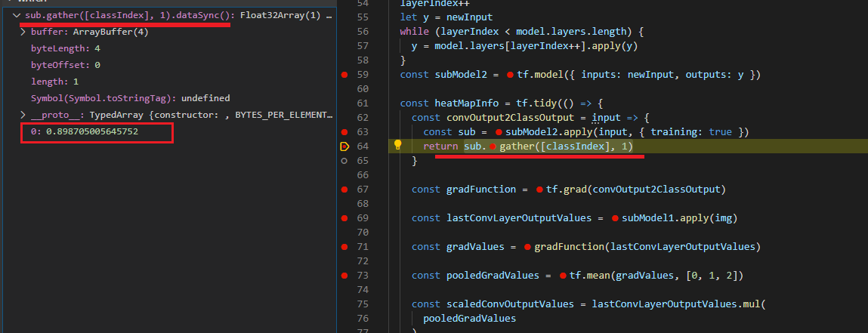
Task: Collapse the sub.gather watch expression
Action: (16, 16)
